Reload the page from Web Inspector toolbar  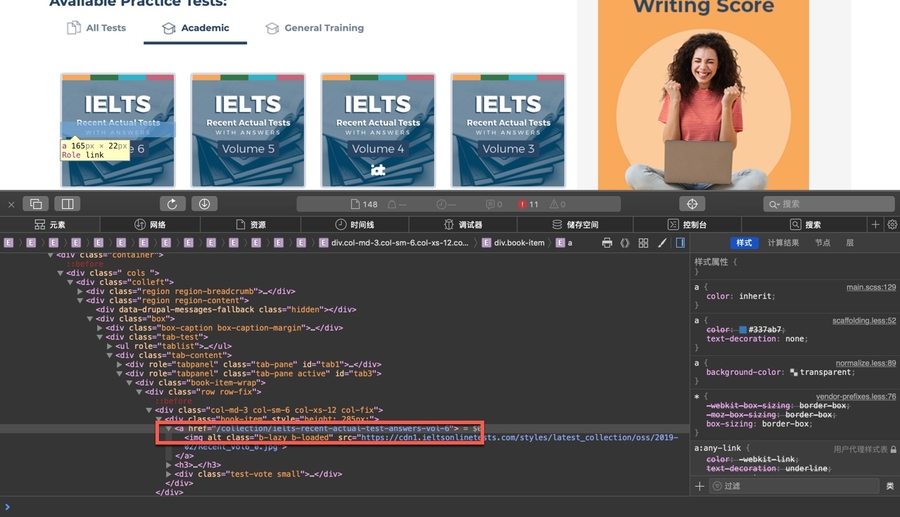point(172,204)
